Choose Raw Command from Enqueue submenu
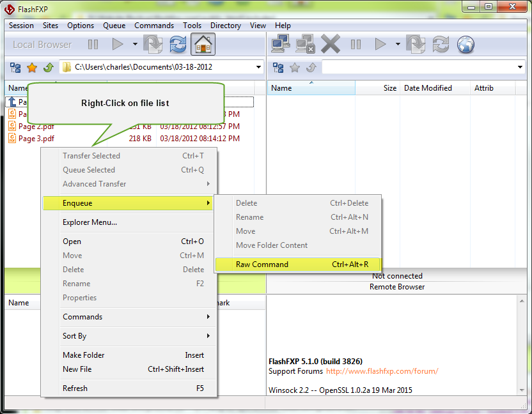This screenshot has width=532, height=414. [x=297, y=264]
